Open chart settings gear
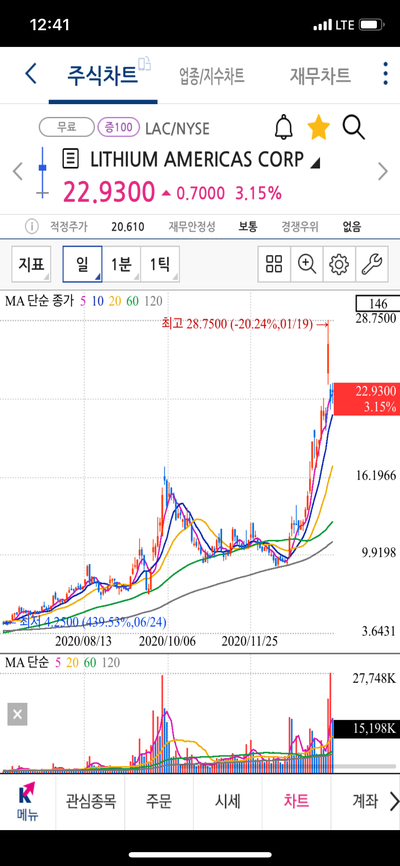 [x=339, y=264]
